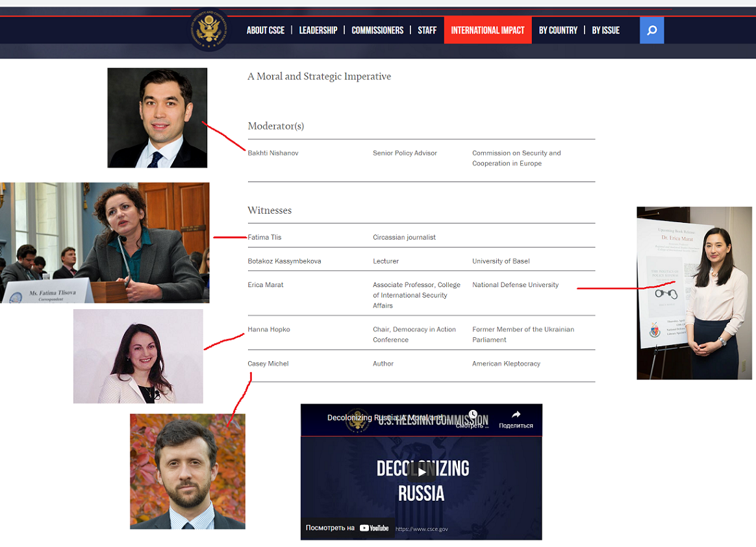The height and width of the screenshot is (547, 756).
Task: Open the Commissioners menu item
Action: click(x=377, y=31)
